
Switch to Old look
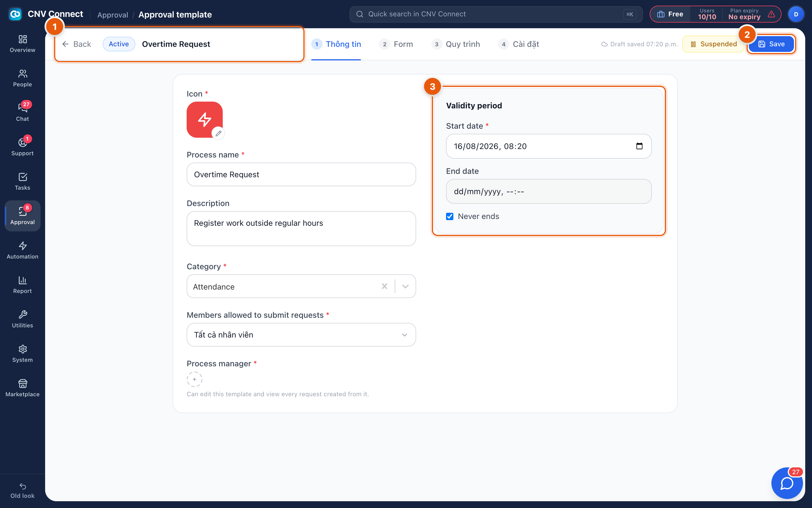[x=23, y=491]
